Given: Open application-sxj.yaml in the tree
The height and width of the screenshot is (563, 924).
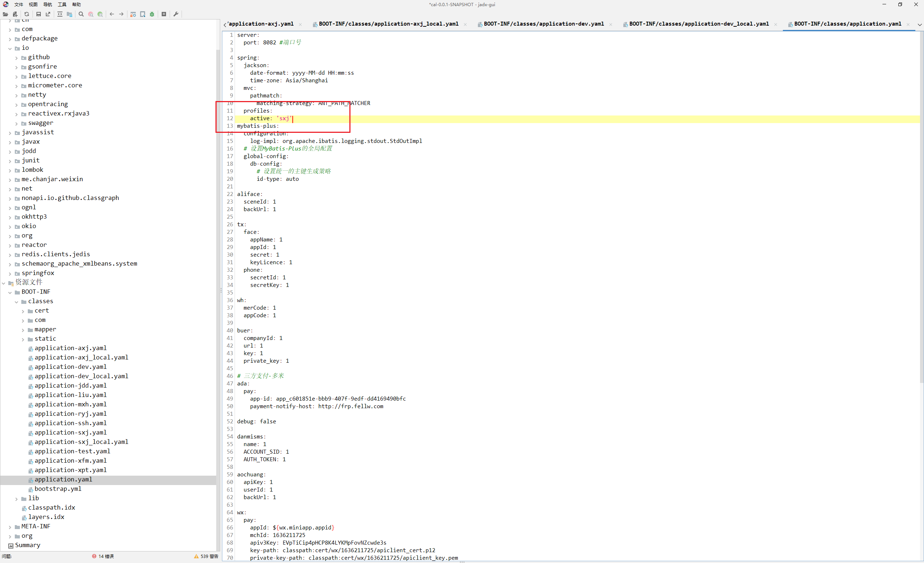Looking at the screenshot, I should pos(70,433).
